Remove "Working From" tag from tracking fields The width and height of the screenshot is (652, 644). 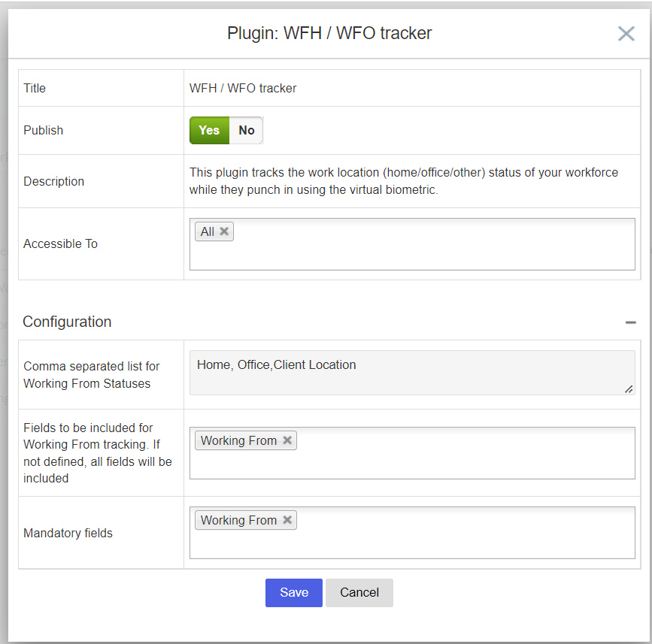[288, 440]
